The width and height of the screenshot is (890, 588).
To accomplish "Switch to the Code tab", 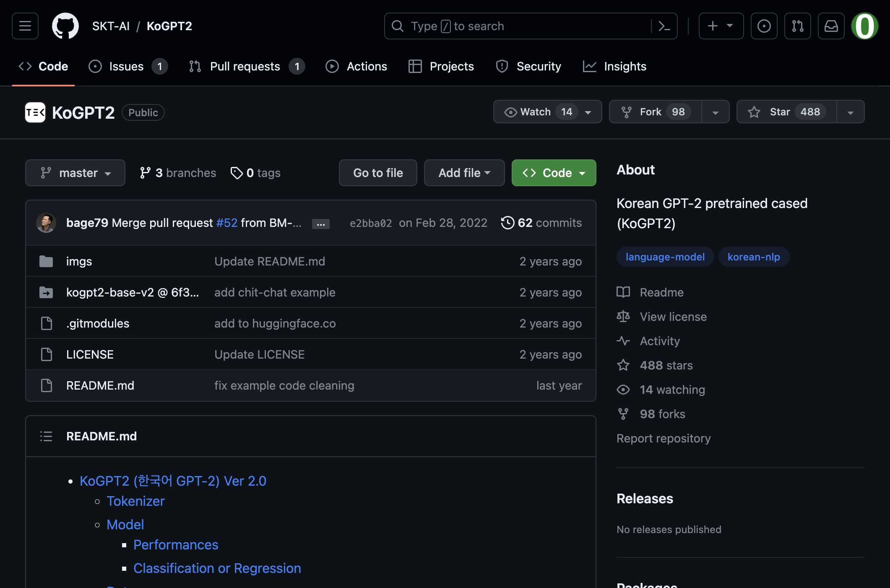I will coord(43,66).
